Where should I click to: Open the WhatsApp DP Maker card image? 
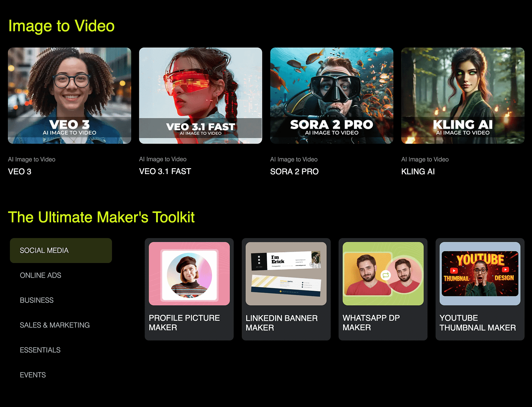click(383, 274)
